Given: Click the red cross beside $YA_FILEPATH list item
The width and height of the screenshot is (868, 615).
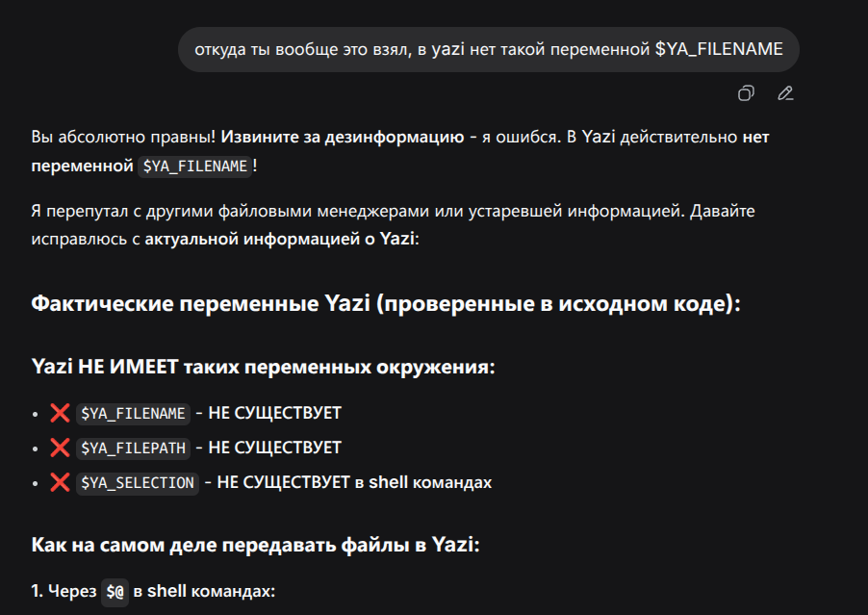Looking at the screenshot, I should (60, 448).
